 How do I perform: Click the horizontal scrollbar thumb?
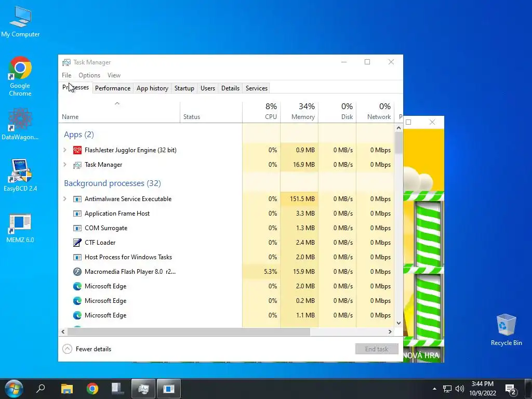click(189, 332)
